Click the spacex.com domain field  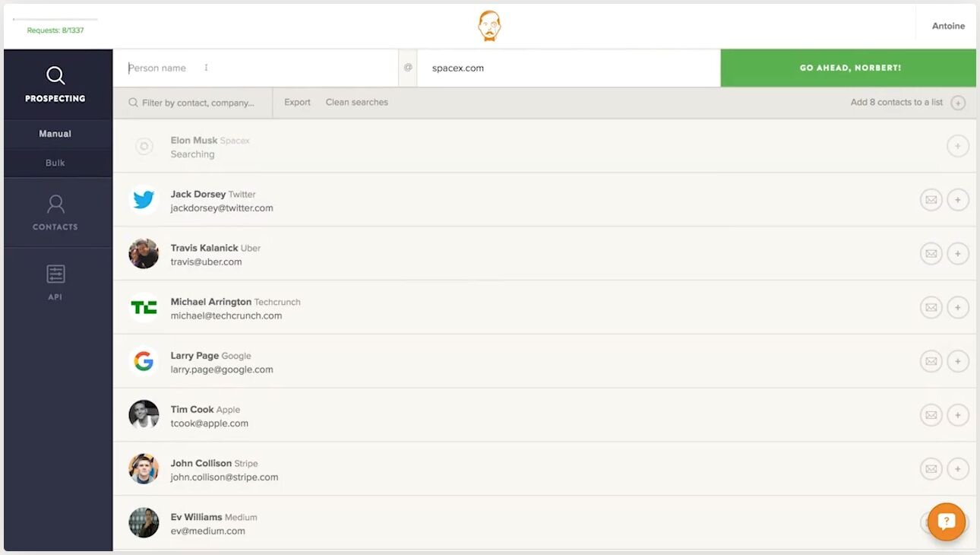pyautogui.click(x=568, y=68)
